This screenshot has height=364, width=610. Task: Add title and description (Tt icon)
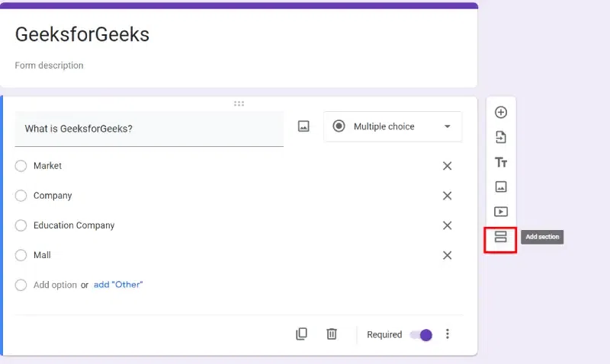pos(501,162)
